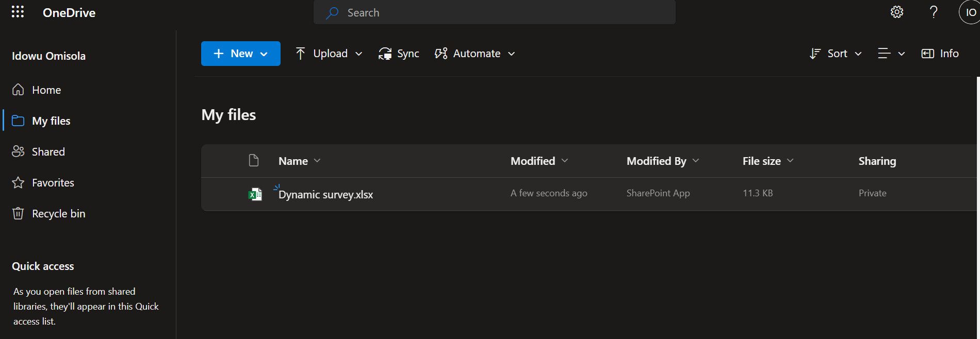Go to Home in the sidebar
The image size is (980, 339).
(46, 90)
